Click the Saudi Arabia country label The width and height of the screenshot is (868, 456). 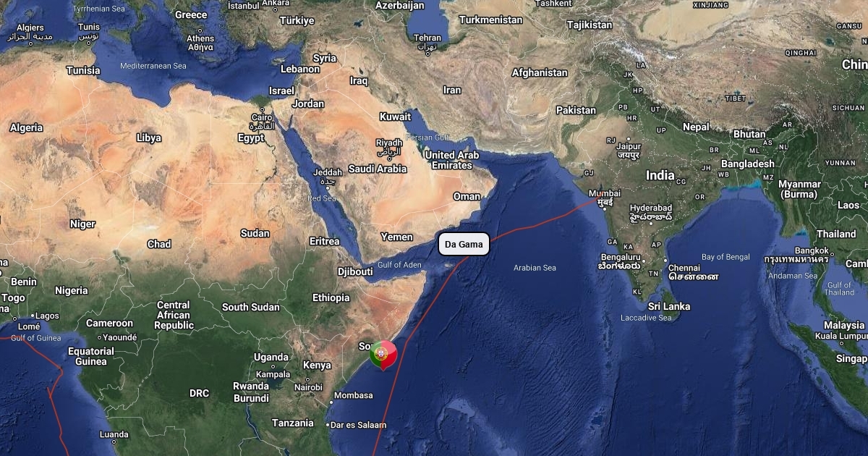click(378, 169)
